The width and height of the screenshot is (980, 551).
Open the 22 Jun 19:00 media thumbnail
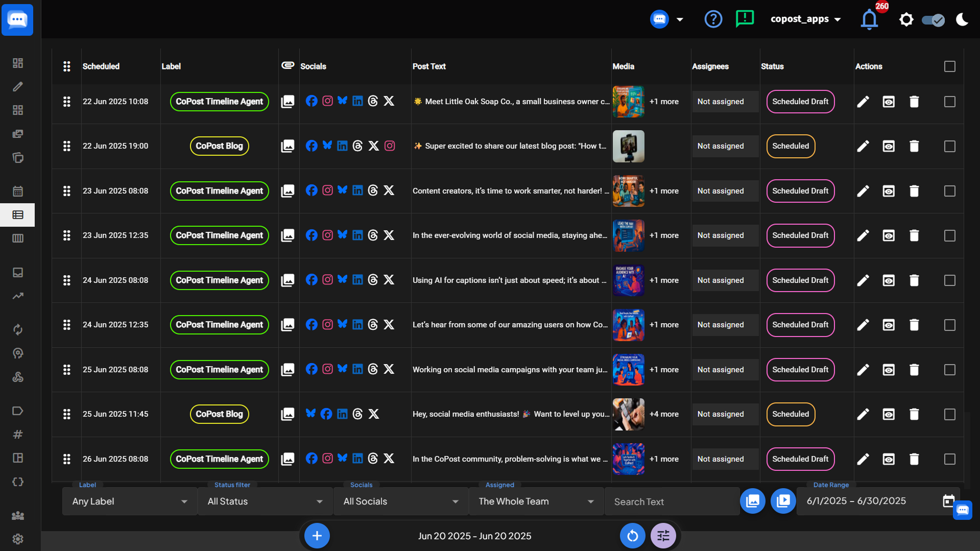point(628,146)
